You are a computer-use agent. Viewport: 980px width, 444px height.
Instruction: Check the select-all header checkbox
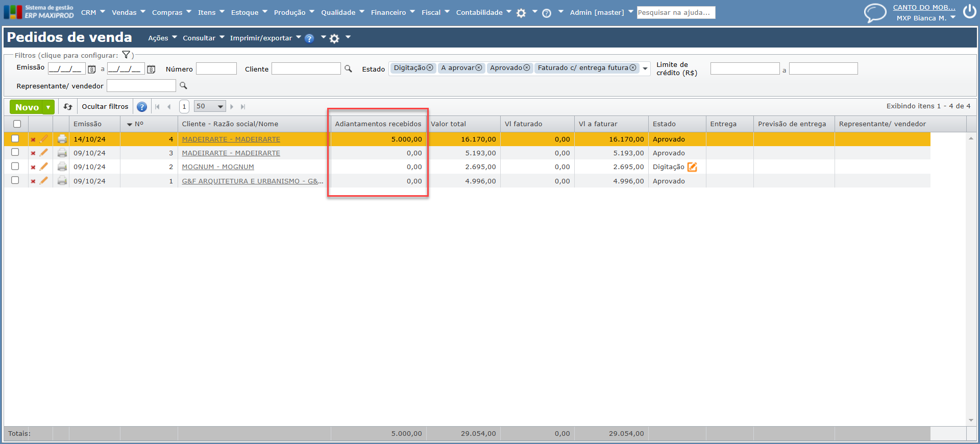click(x=17, y=124)
